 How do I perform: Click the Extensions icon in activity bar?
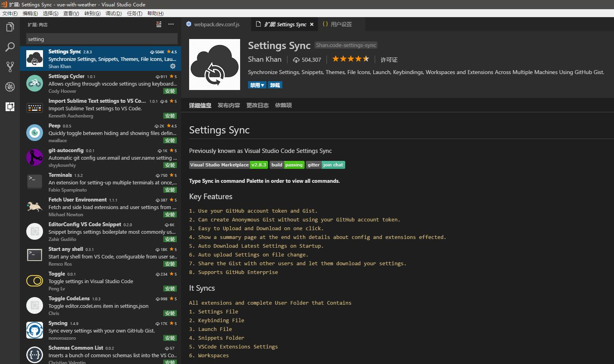(10, 106)
